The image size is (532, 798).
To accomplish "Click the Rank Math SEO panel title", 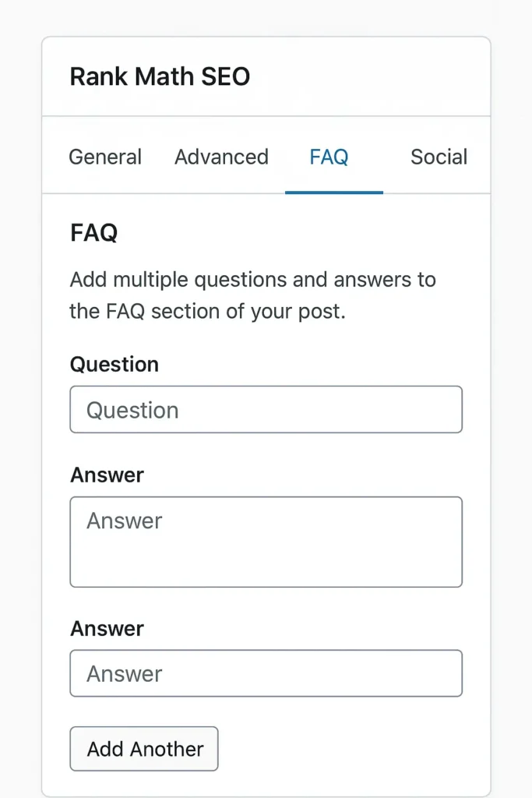I will click(x=160, y=76).
